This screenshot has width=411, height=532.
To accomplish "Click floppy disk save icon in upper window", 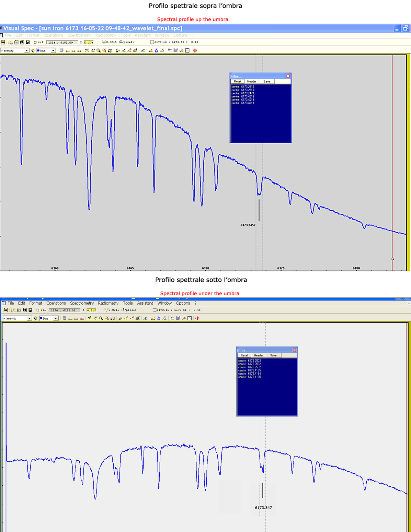I will 28,42.
